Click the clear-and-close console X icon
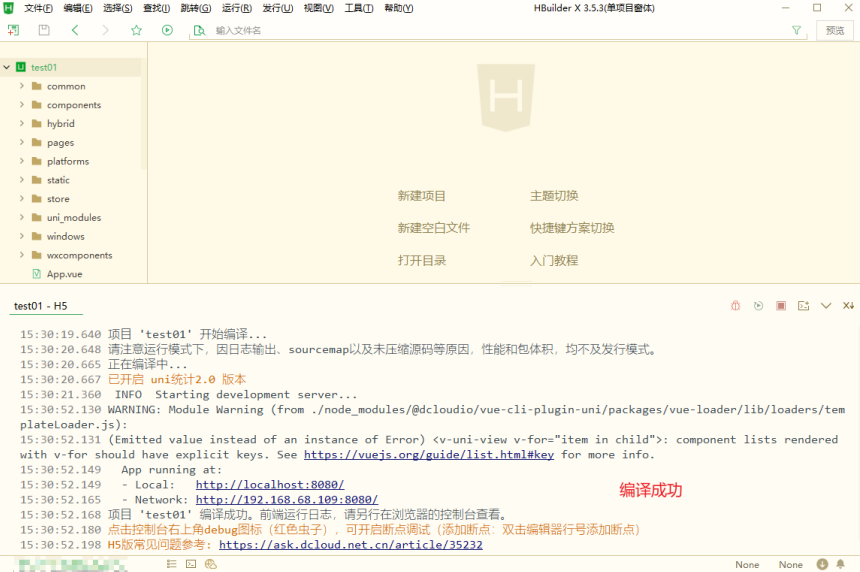860x572 pixels. click(848, 305)
